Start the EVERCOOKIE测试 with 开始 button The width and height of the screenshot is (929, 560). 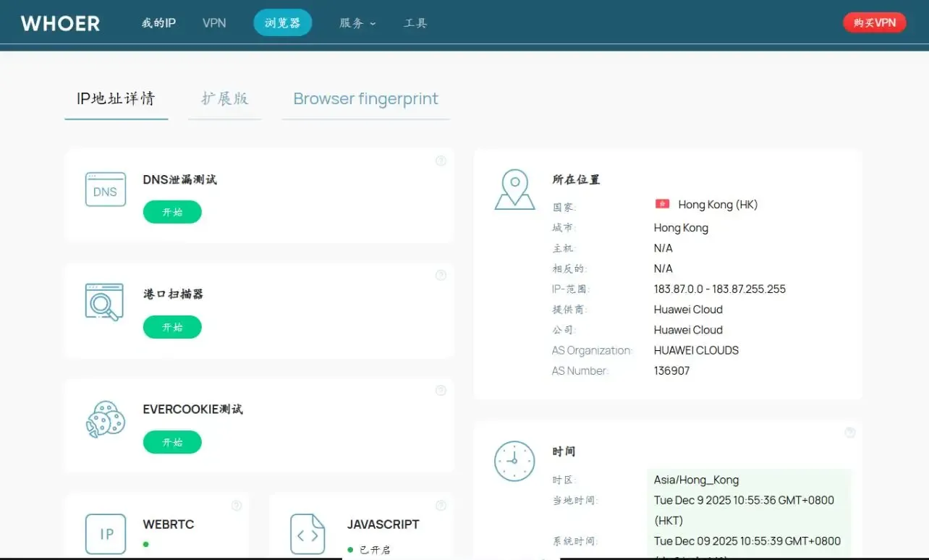[172, 442]
